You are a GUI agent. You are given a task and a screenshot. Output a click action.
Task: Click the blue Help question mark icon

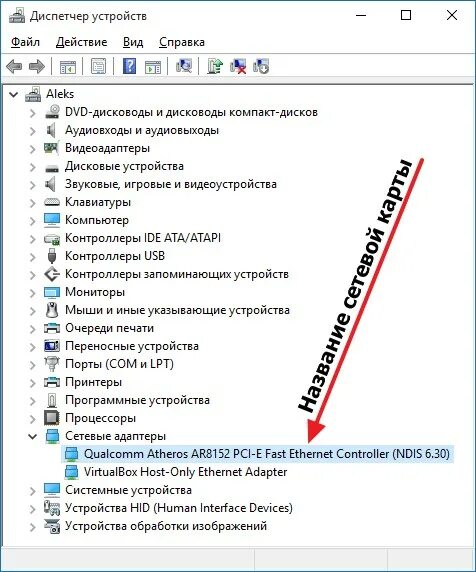click(x=129, y=66)
